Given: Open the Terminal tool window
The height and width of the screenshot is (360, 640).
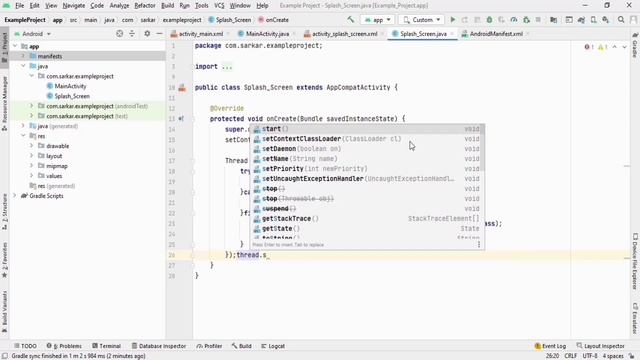Looking at the screenshot, I should [107, 346].
